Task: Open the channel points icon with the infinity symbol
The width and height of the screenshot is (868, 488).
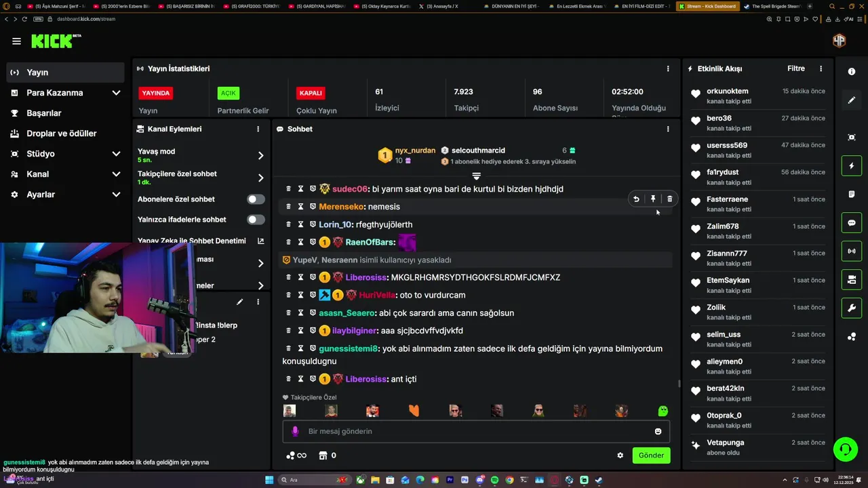Action: [296, 455]
